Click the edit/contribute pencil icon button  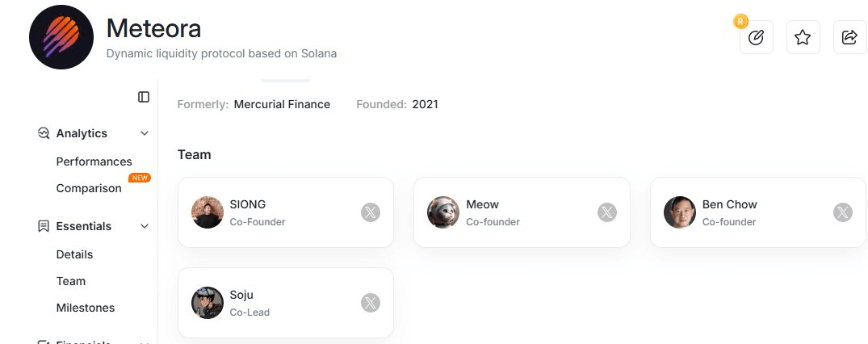point(757,37)
